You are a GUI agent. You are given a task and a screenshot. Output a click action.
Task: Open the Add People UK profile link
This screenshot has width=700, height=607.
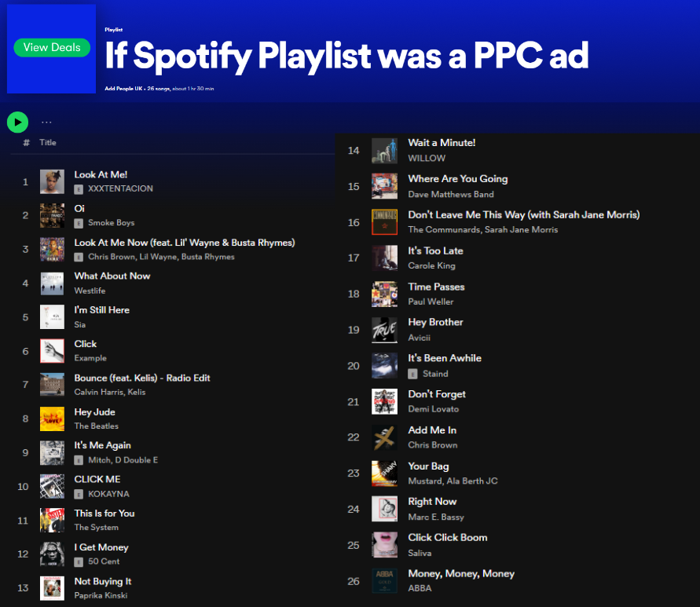coord(123,89)
